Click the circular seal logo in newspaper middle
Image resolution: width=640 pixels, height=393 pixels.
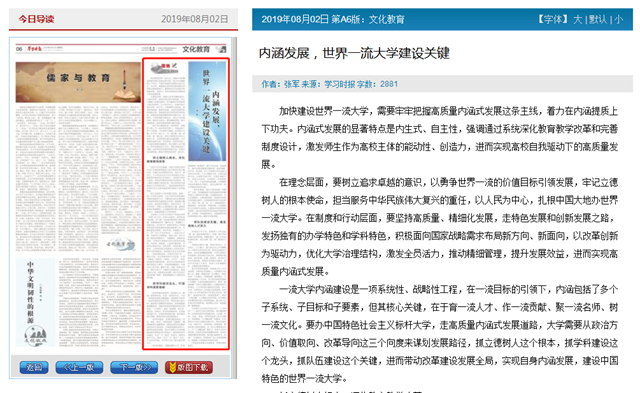pyautogui.click(x=120, y=244)
